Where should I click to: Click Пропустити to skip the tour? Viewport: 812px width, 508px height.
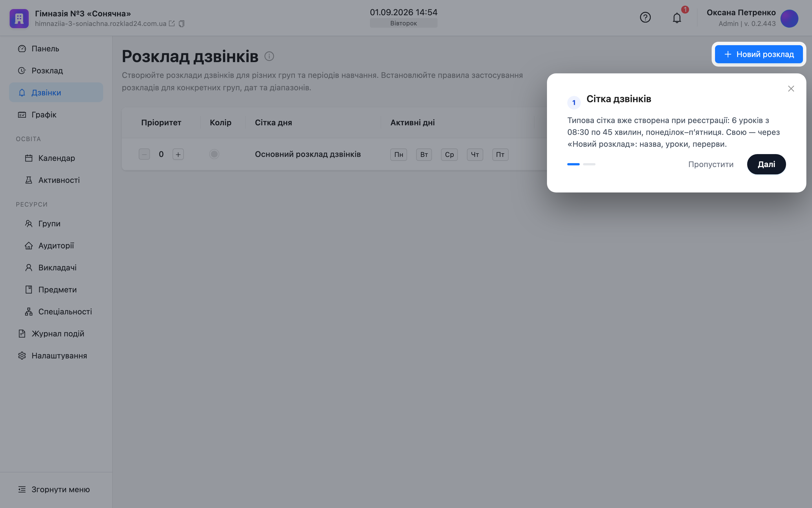coord(711,164)
